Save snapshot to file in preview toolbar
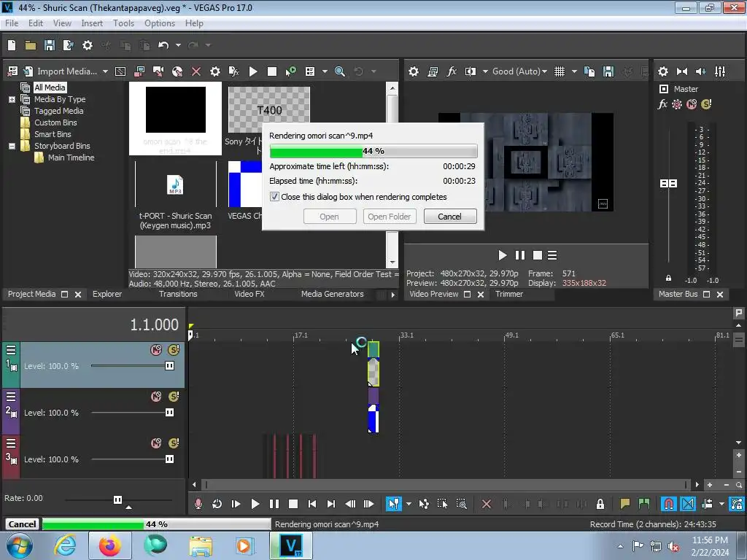Screen dimensions: 747x560 tap(608, 71)
